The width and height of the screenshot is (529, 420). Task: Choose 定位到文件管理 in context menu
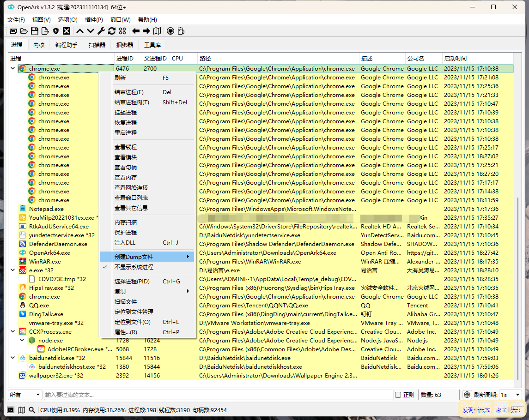coord(147,312)
